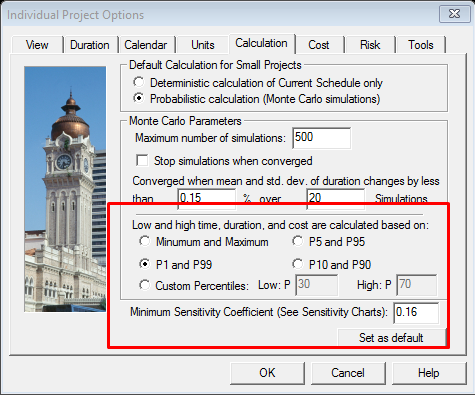This screenshot has height=396, width=475.
Task: Open the Tools tab
Action: (x=421, y=45)
